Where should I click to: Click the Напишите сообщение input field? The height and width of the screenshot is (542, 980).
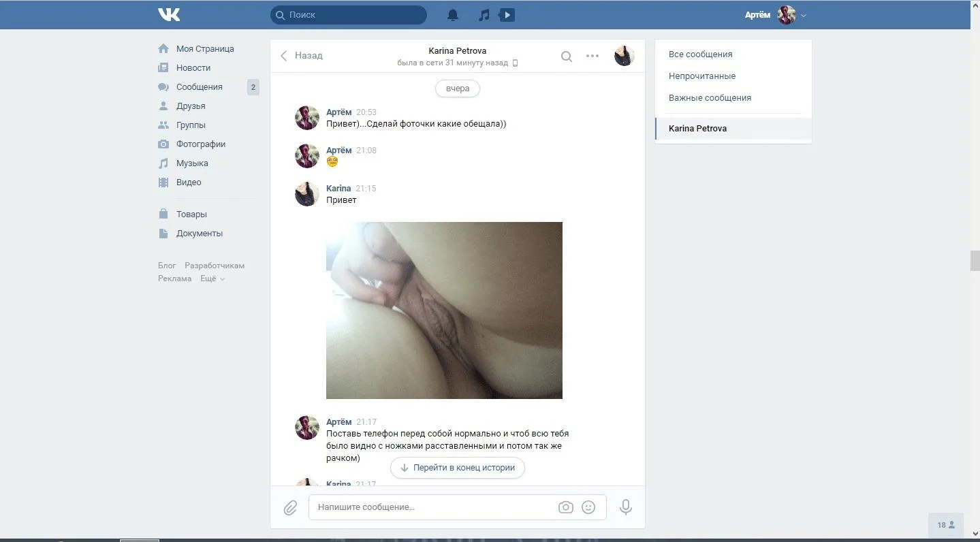(x=432, y=507)
